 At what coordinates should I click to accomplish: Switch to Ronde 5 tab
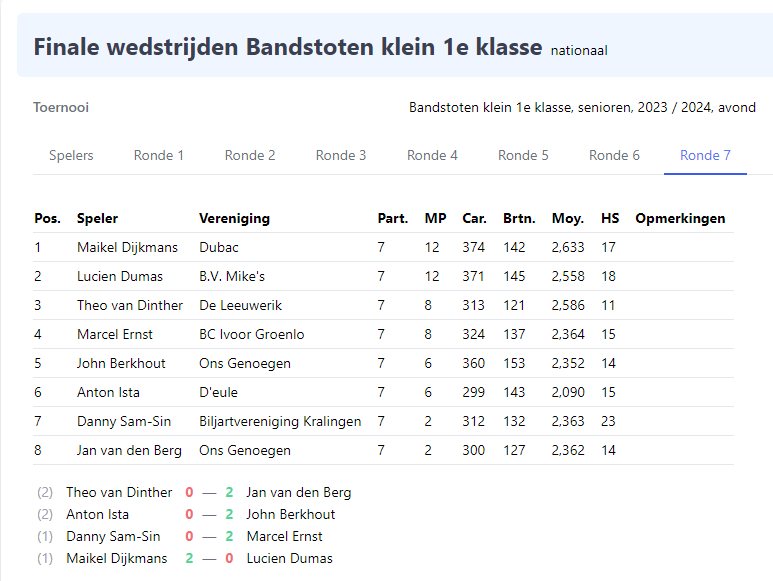point(524,155)
